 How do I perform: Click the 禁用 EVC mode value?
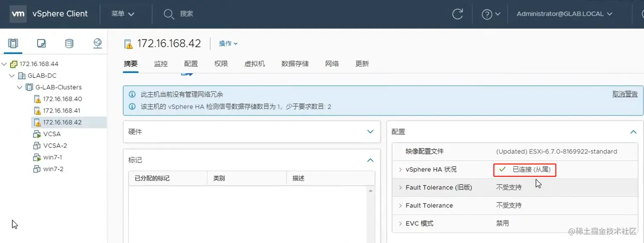click(x=503, y=223)
